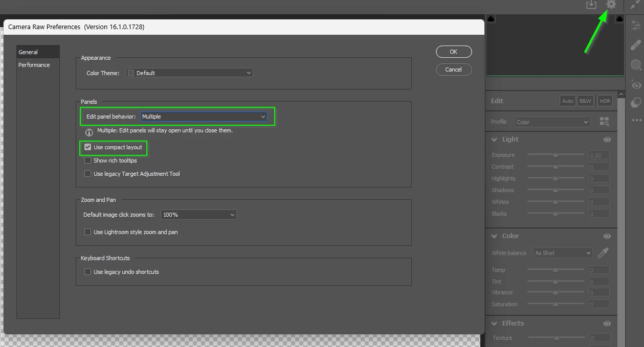Open Camera Raw preferences gear icon
Image resolution: width=644 pixels, height=347 pixels.
click(611, 5)
